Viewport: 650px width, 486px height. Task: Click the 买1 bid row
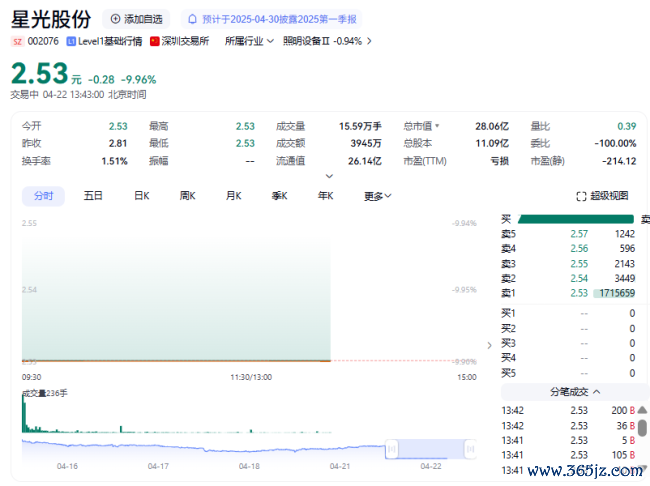[x=568, y=313]
